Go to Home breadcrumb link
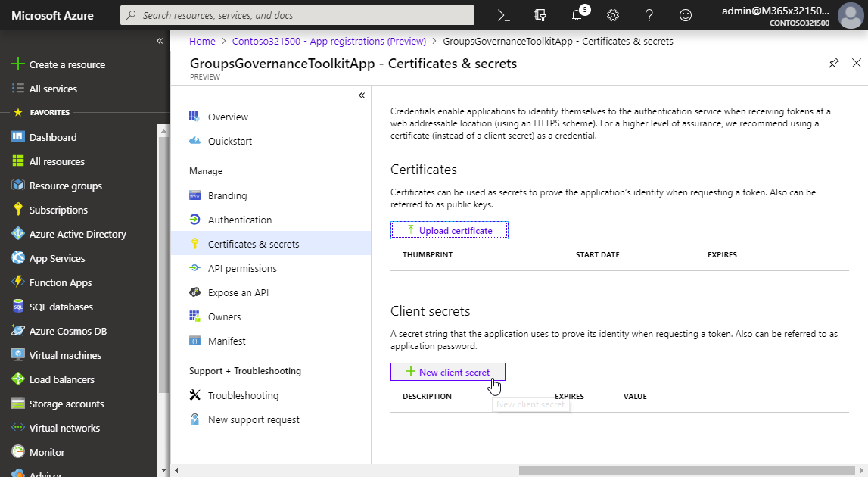This screenshot has width=868, height=477. coord(202,41)
